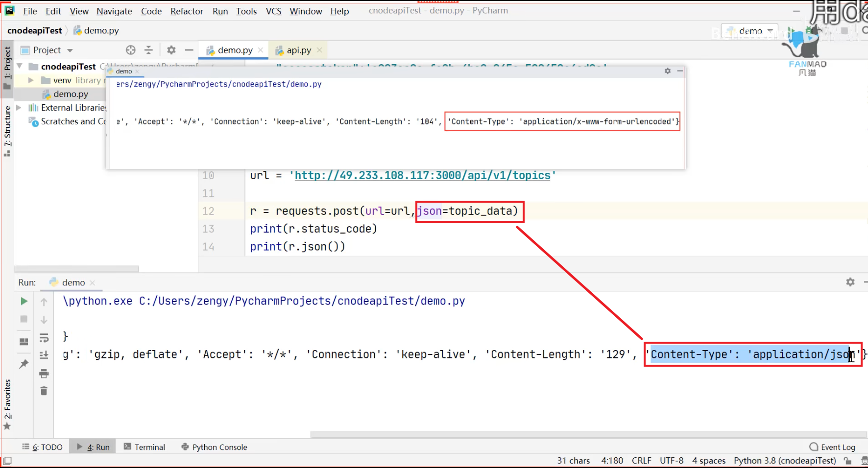Hide the floating demo window with minus icon
The height and width of the screenshot is (468, 868).
680,71
